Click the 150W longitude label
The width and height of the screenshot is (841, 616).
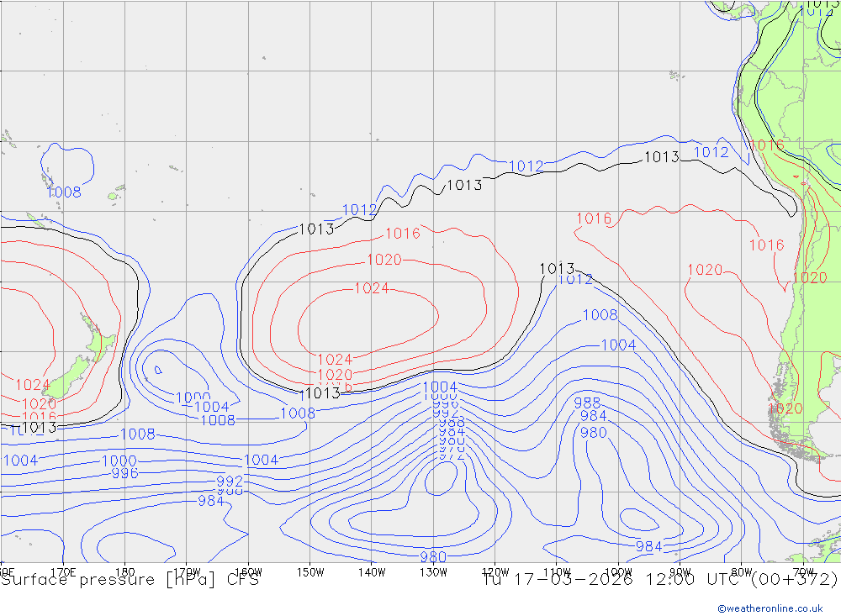(310, 572)
